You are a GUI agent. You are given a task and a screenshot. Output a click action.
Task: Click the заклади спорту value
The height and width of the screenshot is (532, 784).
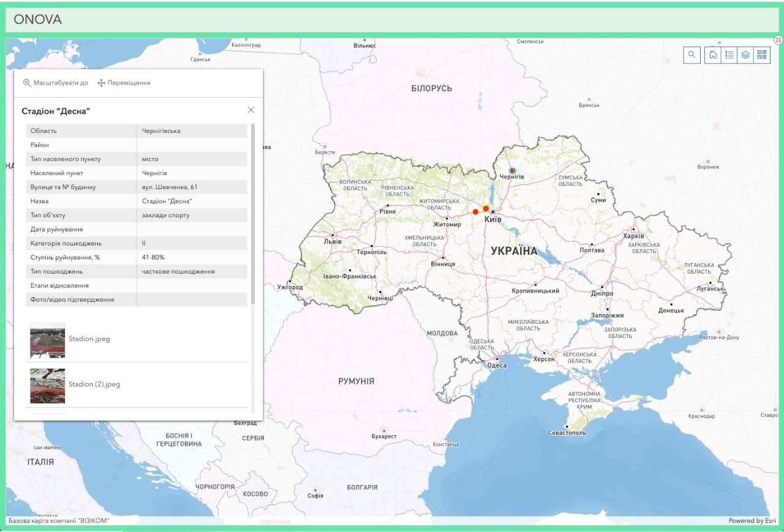(165, 215)
